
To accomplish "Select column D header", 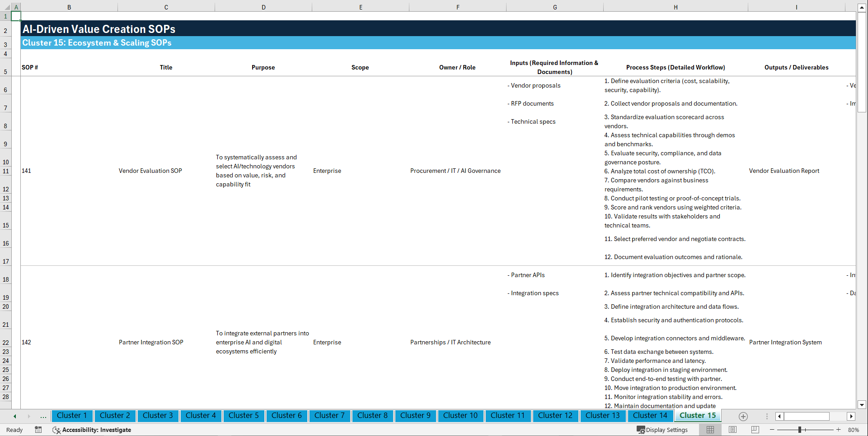I will click(263, 7).
